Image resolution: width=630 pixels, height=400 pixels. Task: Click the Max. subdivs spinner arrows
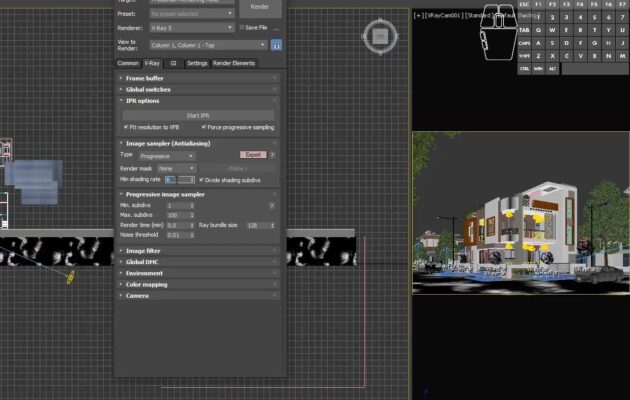(x=192, y=215)
